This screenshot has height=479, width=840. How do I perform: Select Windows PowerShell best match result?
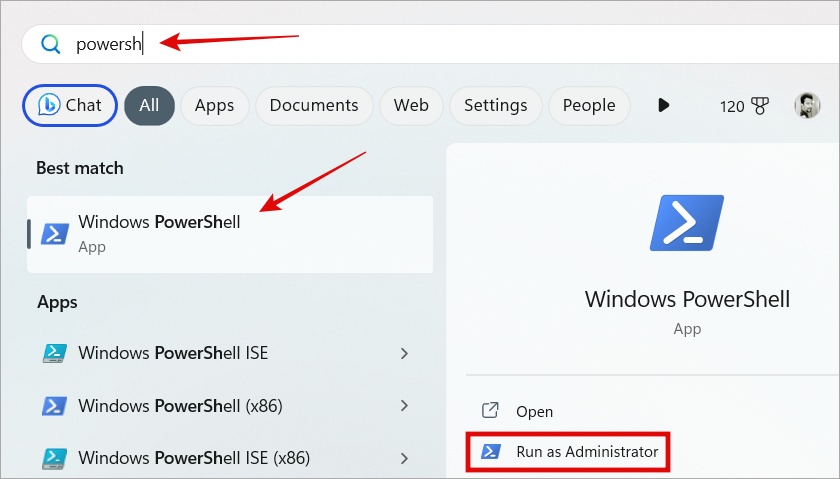(230, 233)
